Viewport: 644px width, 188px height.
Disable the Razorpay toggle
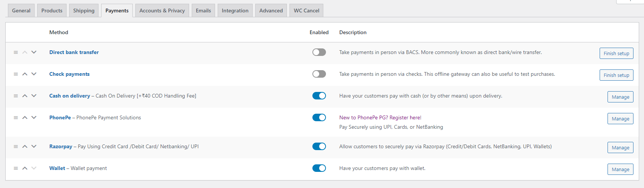coord(319,146)
